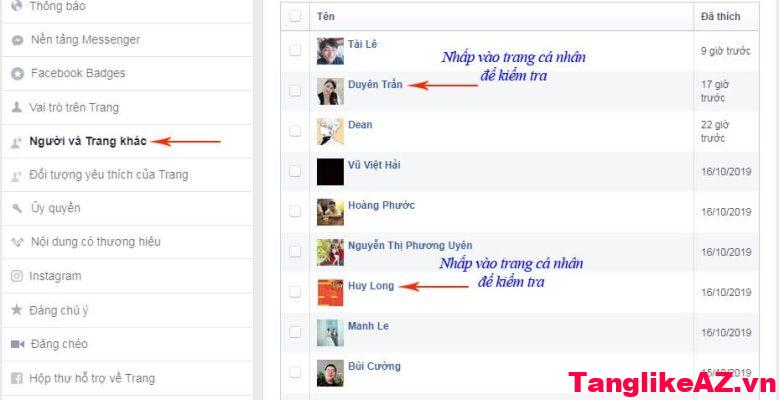Tick the select-all checkbox in the Tên header
The image size is (779, 400).
pos(295,16)
